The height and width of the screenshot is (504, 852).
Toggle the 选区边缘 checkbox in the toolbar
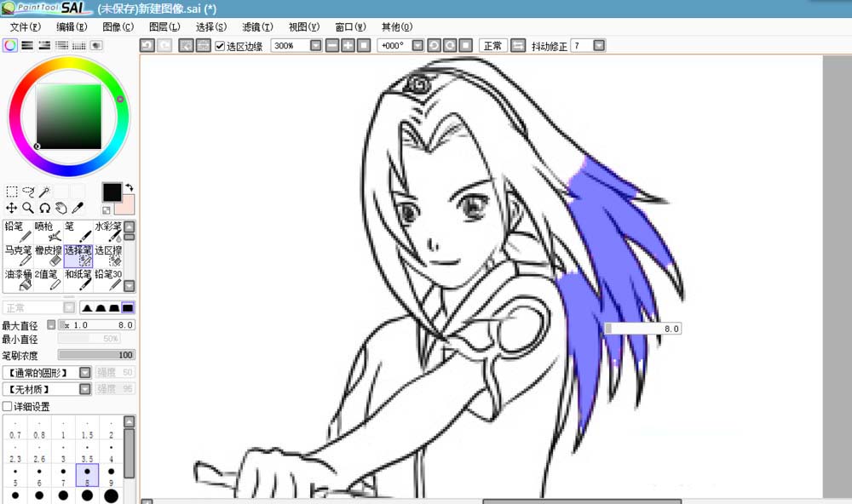pos(219,45)
